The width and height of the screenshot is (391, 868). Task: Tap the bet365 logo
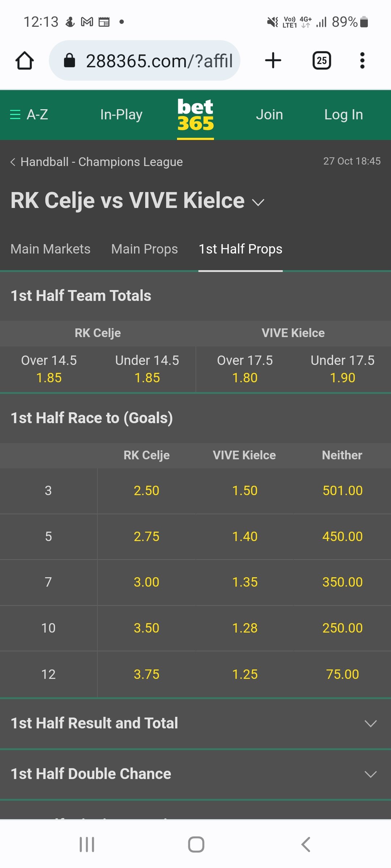pyautogui.click(x=195, y=115)
